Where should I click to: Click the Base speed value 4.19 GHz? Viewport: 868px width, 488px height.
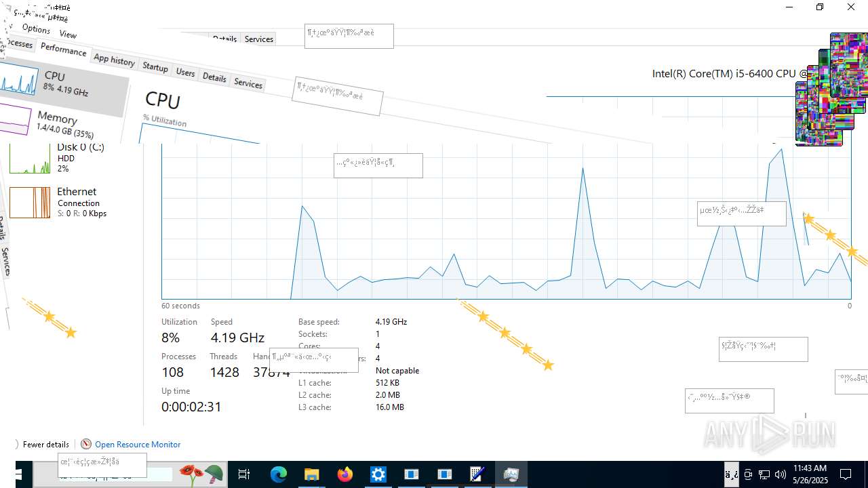(x=391, y=322)
